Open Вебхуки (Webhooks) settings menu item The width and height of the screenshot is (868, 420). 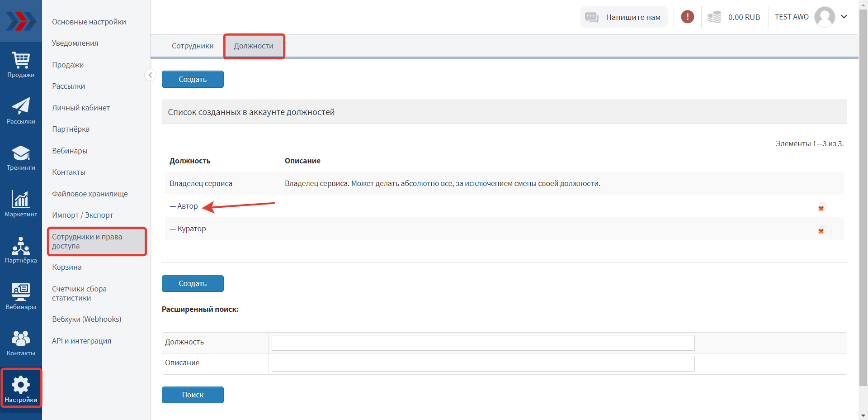pos(86,319)
